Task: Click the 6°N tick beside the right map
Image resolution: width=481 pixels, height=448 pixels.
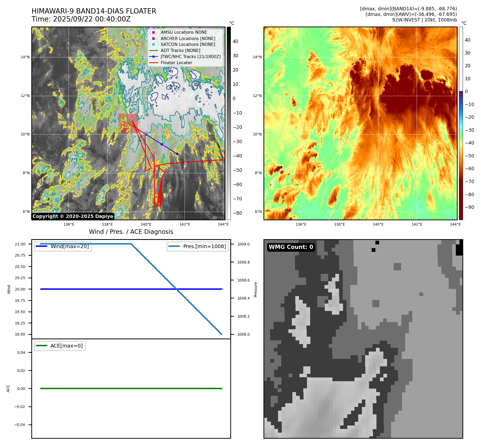Action: (x=258, y=212)
